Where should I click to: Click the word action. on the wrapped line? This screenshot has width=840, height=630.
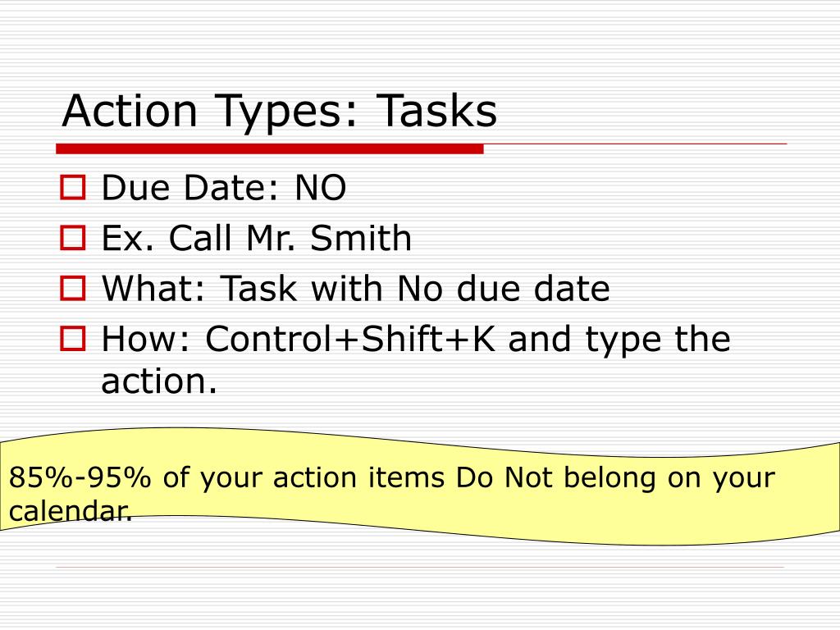159,381
